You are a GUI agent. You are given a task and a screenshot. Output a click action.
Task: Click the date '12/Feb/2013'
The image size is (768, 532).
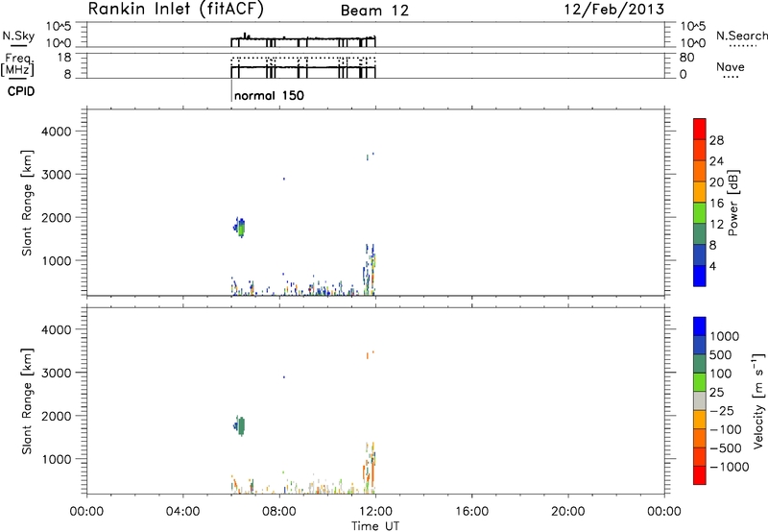614,9
